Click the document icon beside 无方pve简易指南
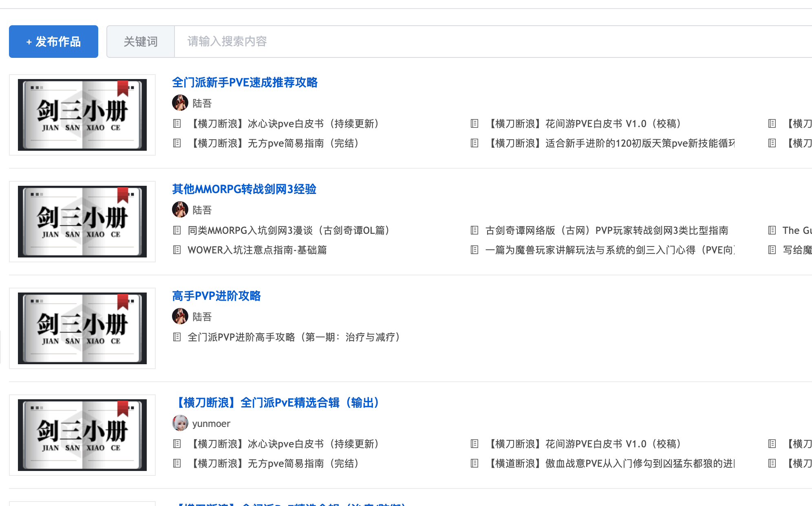 [x=177, y=143]
